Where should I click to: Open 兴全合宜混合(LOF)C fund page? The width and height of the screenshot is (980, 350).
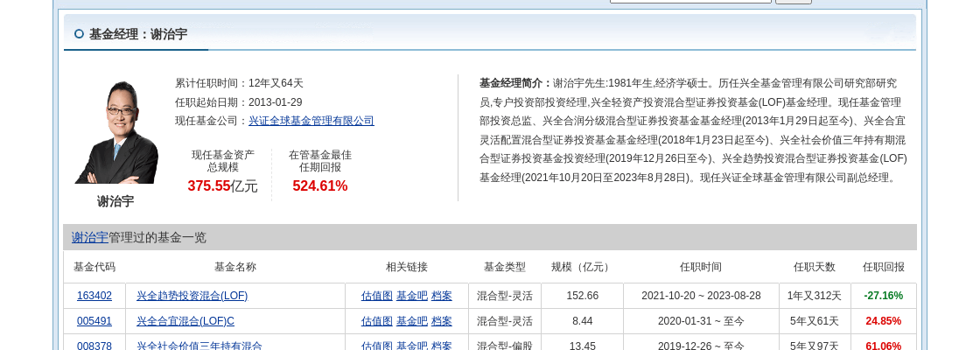click(185, 321)
